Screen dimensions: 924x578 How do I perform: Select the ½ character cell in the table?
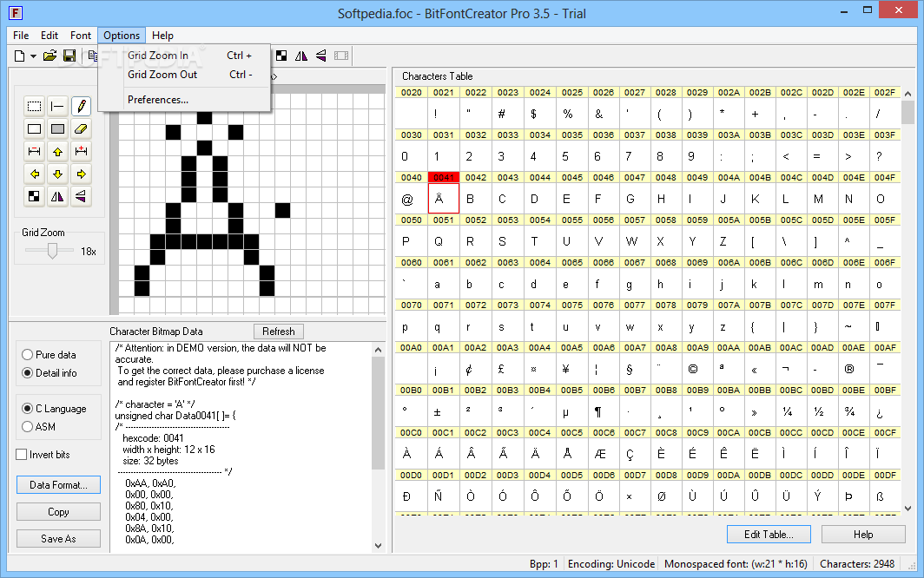822,411
